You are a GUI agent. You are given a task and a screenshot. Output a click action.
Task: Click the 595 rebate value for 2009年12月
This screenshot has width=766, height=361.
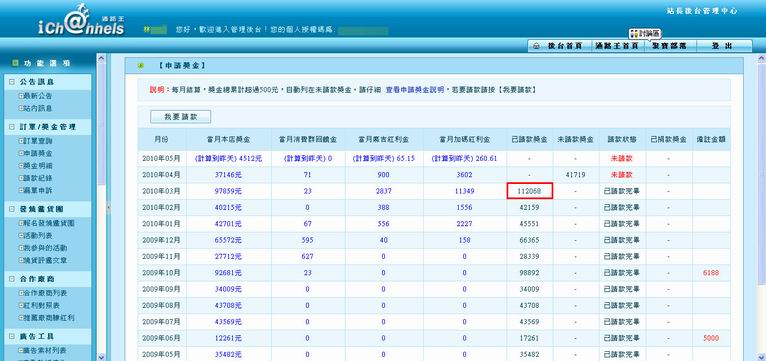pos(307,240)
